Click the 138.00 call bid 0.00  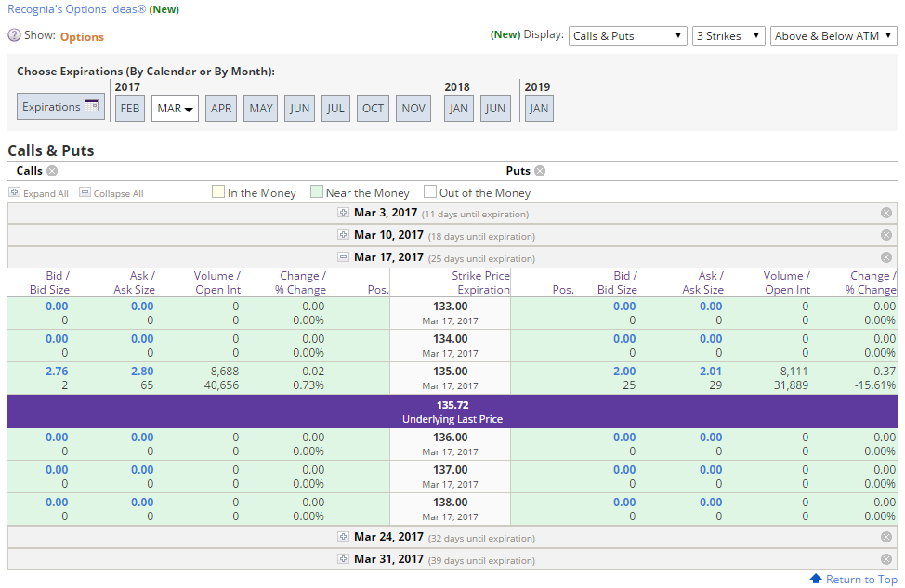point(57,502)
